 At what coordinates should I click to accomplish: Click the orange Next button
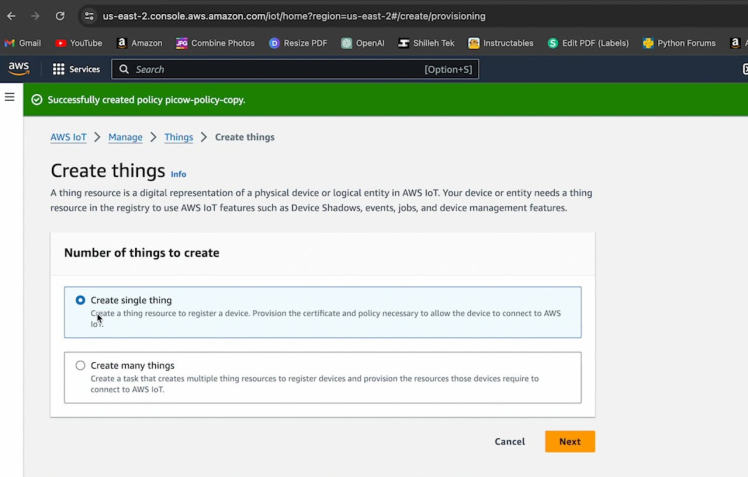[x=570, y=442]
